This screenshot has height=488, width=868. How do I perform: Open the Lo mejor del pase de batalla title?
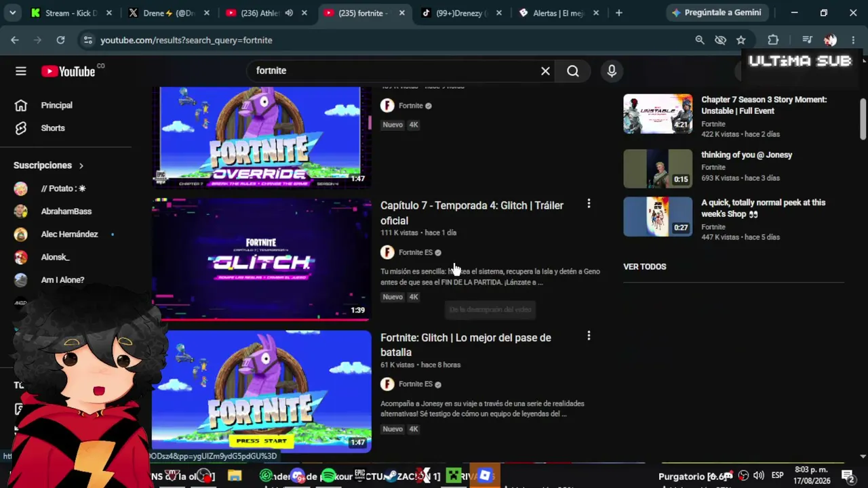(466, 345)
